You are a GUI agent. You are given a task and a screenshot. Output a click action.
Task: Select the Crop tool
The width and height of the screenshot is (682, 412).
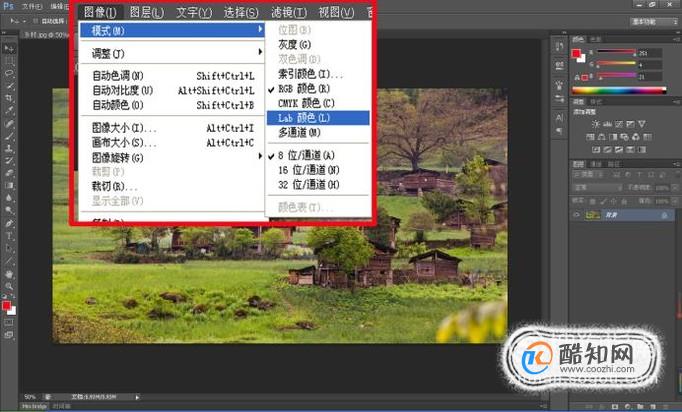click(9, 98)
